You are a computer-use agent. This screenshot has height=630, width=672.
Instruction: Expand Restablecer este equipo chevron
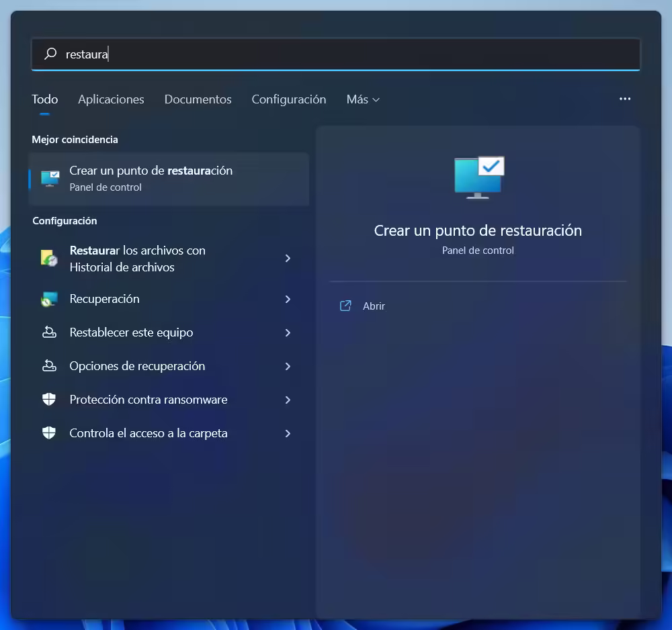pyautogui.click(x=288, y=332)
